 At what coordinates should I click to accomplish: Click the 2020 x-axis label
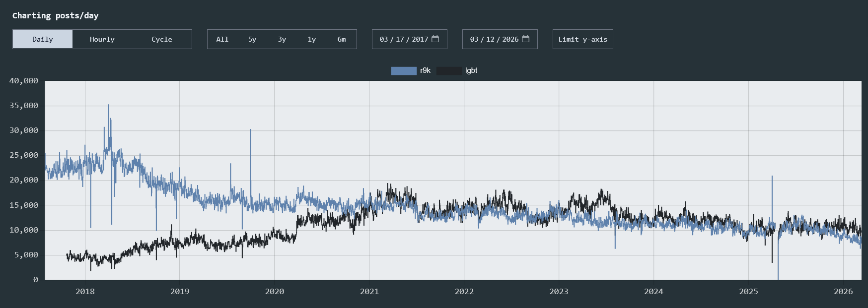click(275, 291)
